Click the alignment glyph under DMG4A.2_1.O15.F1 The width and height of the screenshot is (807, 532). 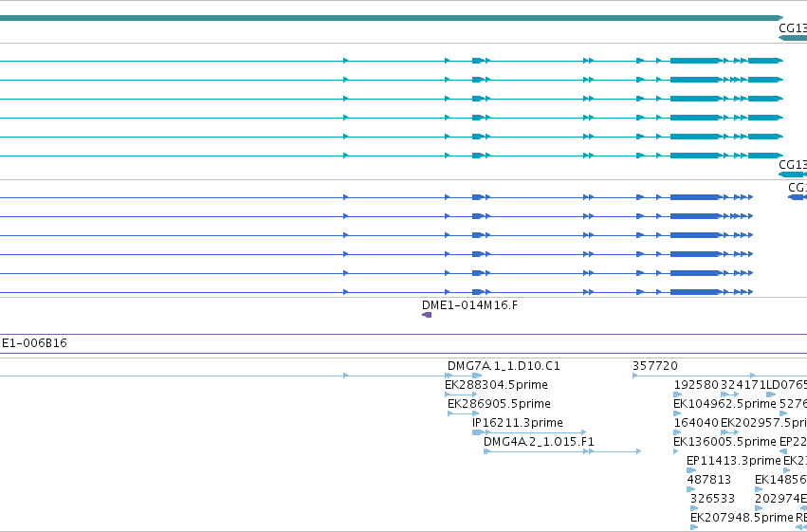[562, 451]
